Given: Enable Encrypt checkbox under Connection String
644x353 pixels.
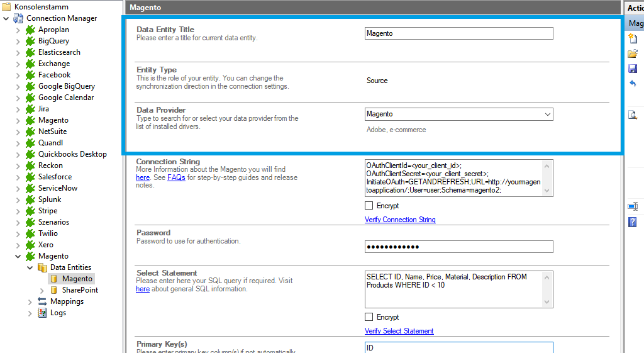Looking at the screenshot, I should click(369, 206).
